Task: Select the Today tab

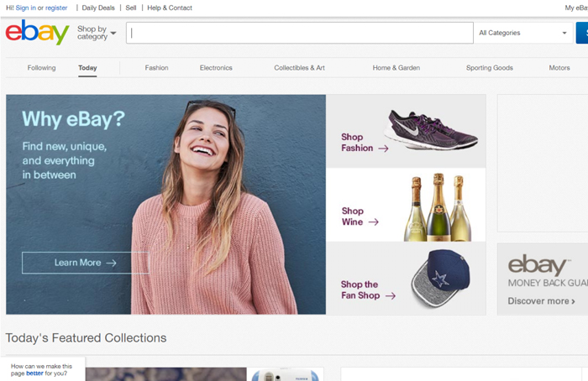Action: [87, 68]
